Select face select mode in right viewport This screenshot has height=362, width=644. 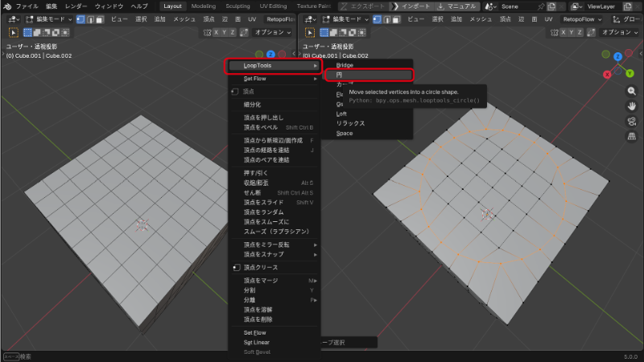(395, 19)
